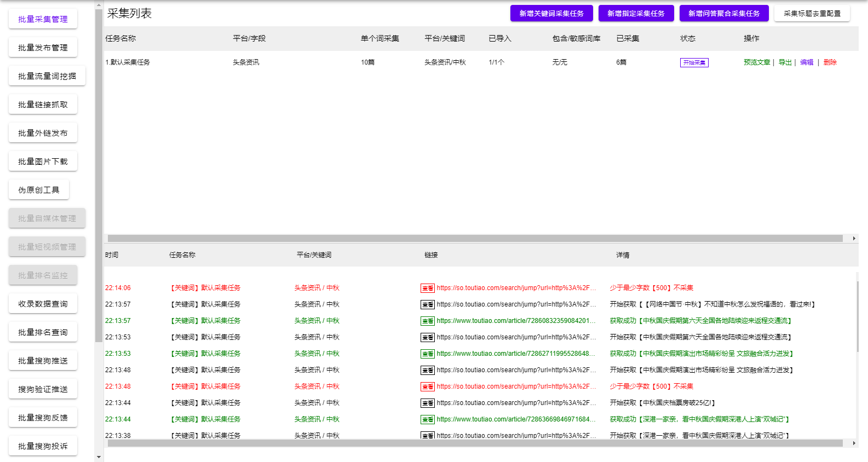Click the task list horizontal scrollbar thumb
868x462 pixels.
(x=475, y=238)
